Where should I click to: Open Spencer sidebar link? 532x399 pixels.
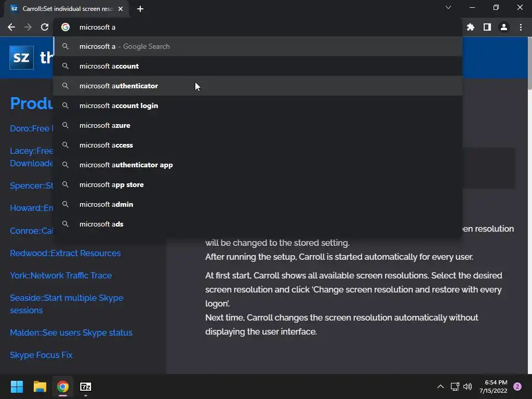coord(32,185)
